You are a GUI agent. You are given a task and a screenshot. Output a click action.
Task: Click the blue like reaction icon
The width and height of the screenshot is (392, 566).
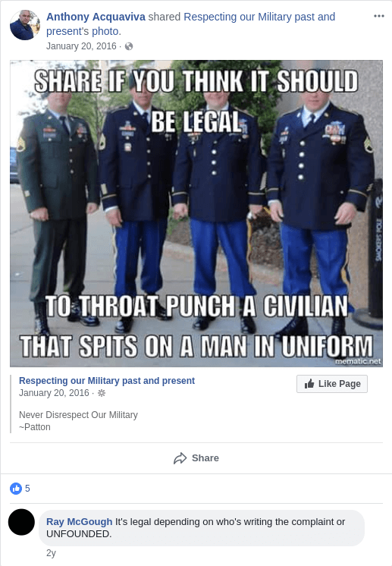(16, 489)
